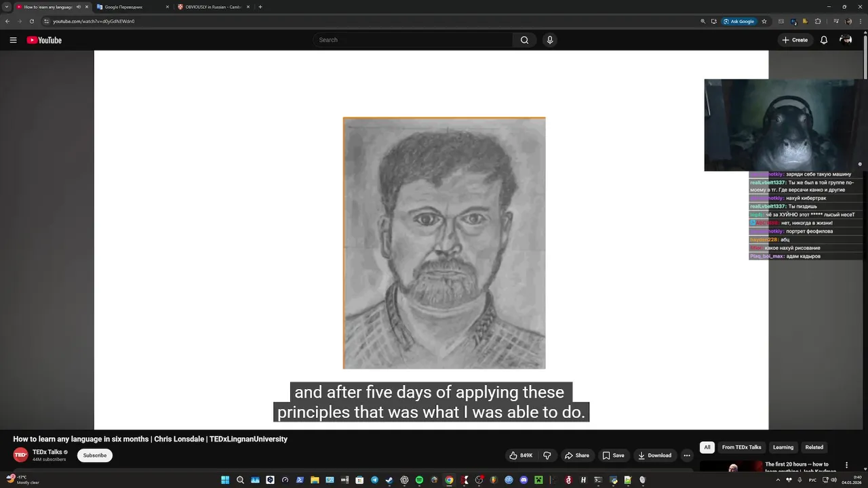Open the Chrome extensions puzzle icon
The width and height of the screenshot is (868, 488).
click(818, 21)
